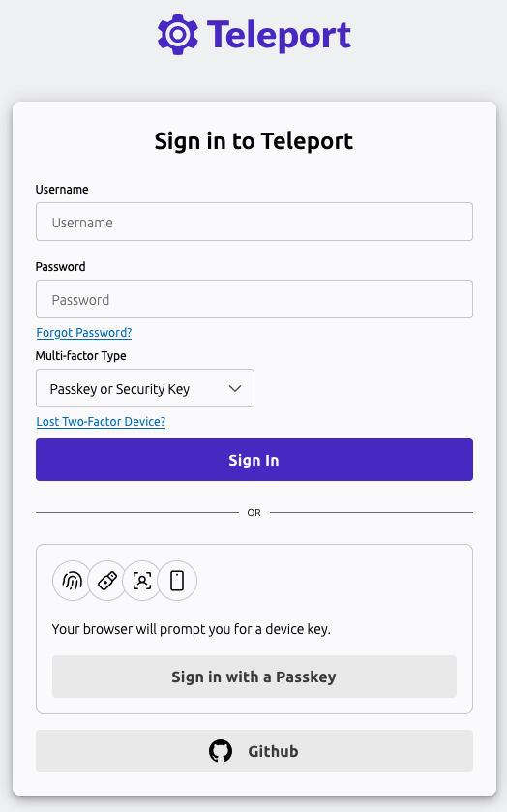Click the chevron arrow in Passkey dropdown
The image size is (507, 812).
coord(235,388)
